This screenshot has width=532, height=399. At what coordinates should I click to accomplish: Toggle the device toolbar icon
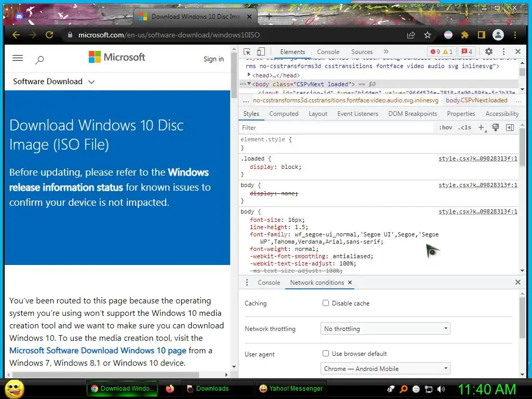click(261, 51)
